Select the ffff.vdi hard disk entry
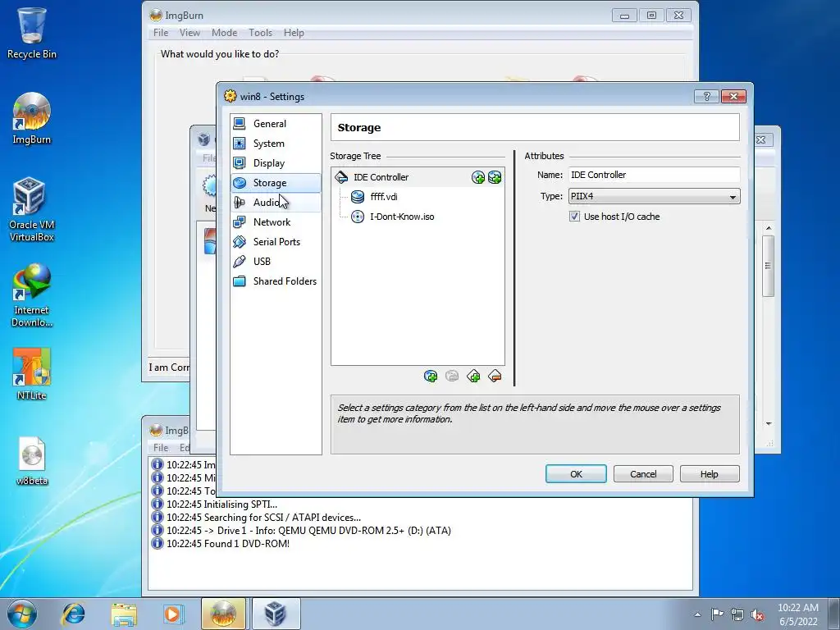This screenshot has height=630, width=840. (x=384, y=197)
